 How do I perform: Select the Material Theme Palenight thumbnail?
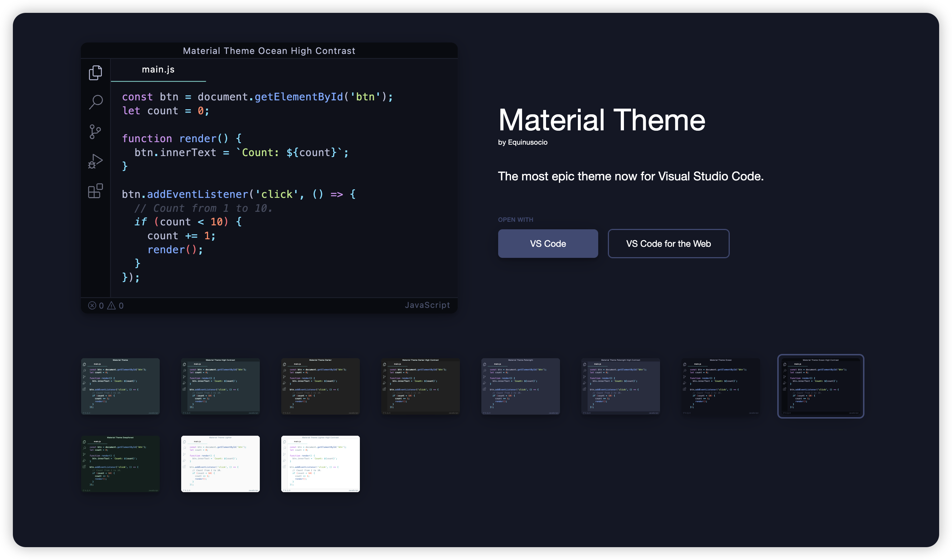[521, 386]
